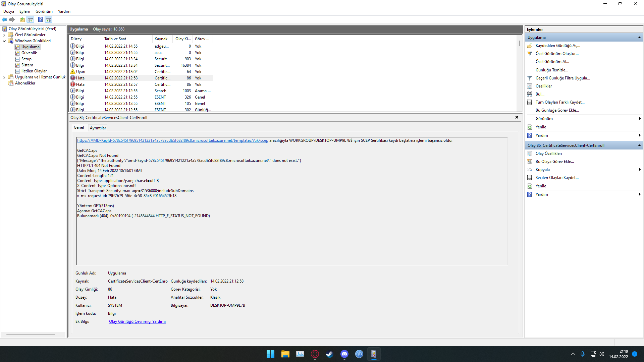This screenshot has width=644, height=362.
Task: Expand the Özel Görünümler tree node
Action: (x=4, y=35)
